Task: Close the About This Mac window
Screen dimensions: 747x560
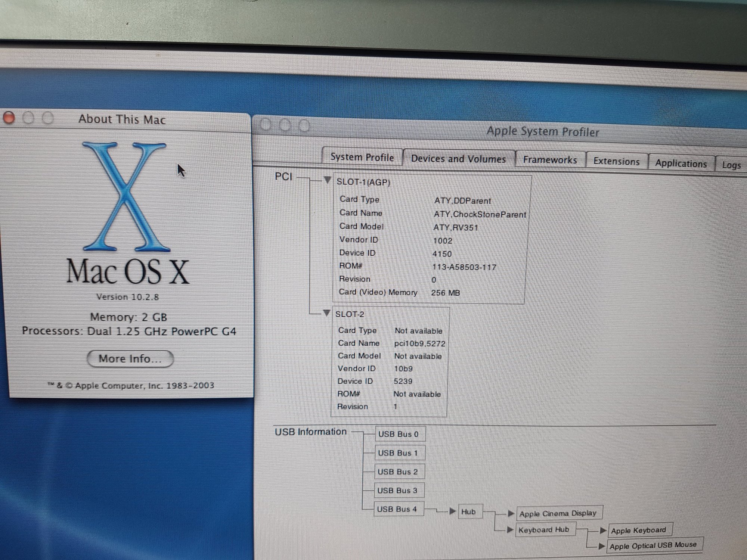Action: tap(9, 118)
